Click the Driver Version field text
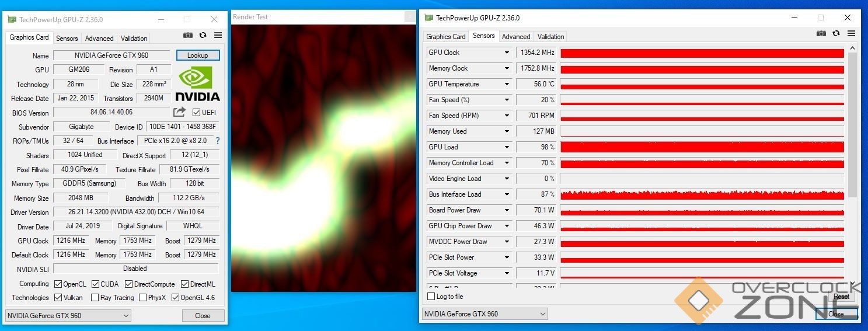 click(x=136, y=212)
